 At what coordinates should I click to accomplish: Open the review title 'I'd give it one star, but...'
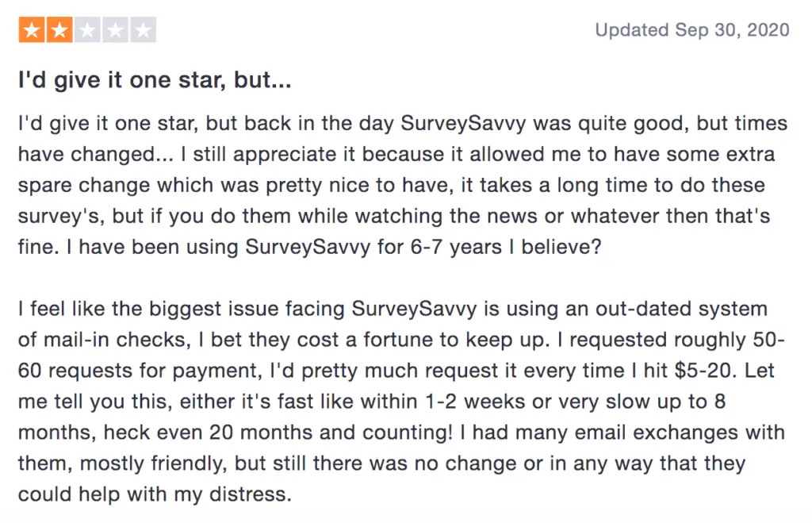coord(155,79)
